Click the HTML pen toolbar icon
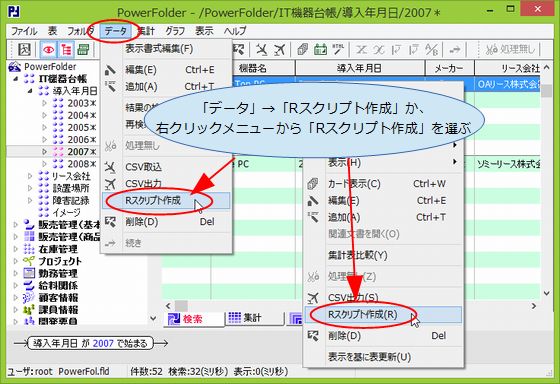The height and width of the screenshot is (384, 560). (338, 49)
